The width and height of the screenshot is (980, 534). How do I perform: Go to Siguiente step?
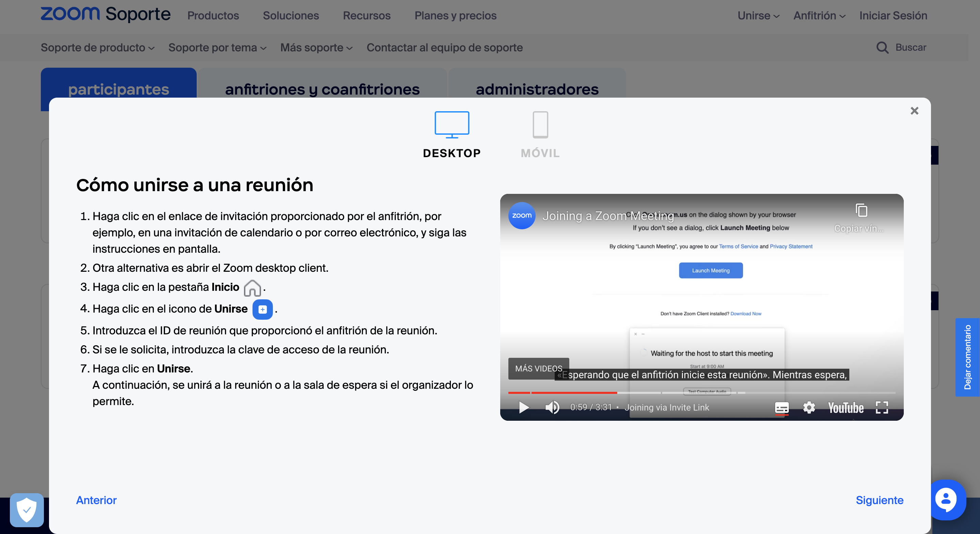click(879, 500)
